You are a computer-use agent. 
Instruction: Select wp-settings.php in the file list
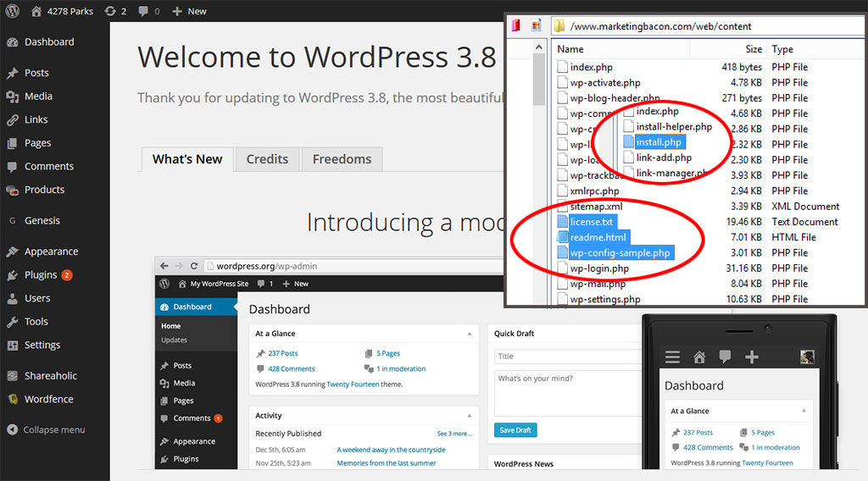point(605,299)
